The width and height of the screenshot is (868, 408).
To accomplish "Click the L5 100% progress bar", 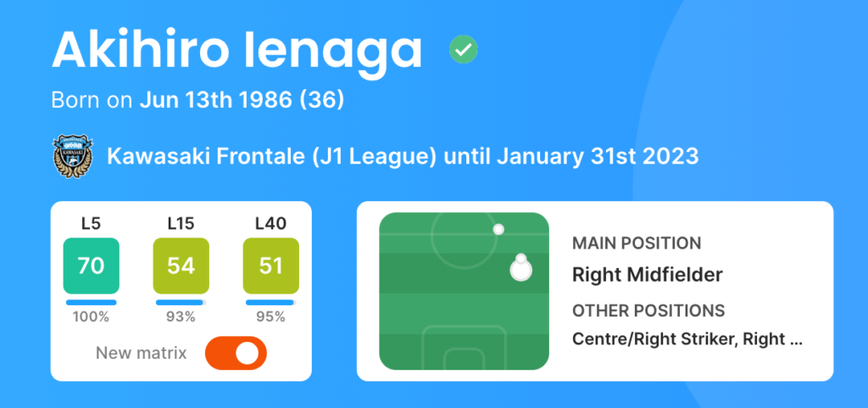I will (91, 302).
